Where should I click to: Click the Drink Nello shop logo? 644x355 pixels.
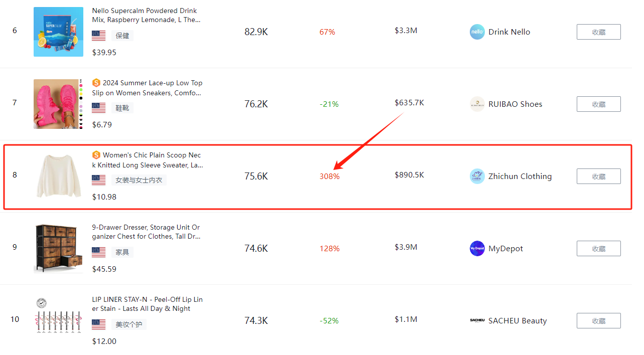coord(477,32)
